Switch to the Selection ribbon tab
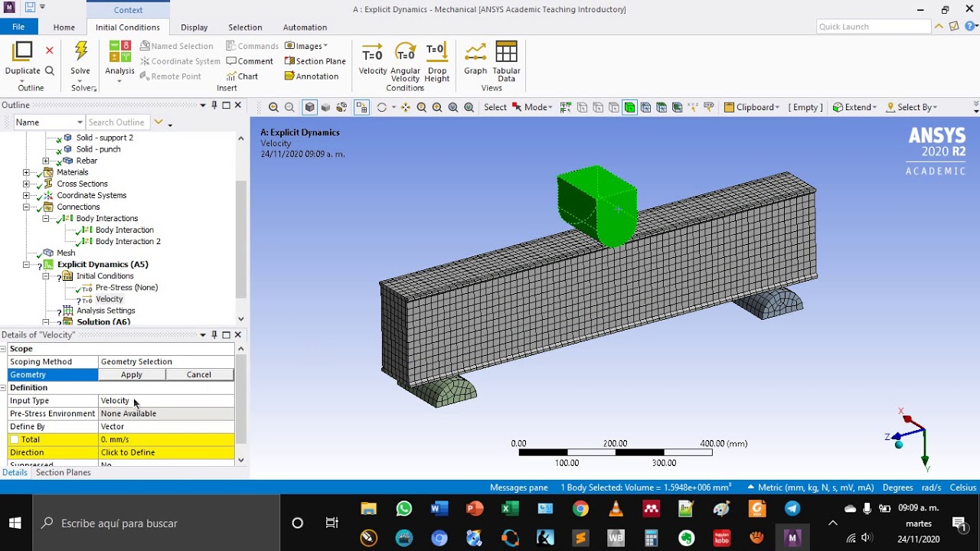This screenshot has width=980, height=551. (245, 28)
